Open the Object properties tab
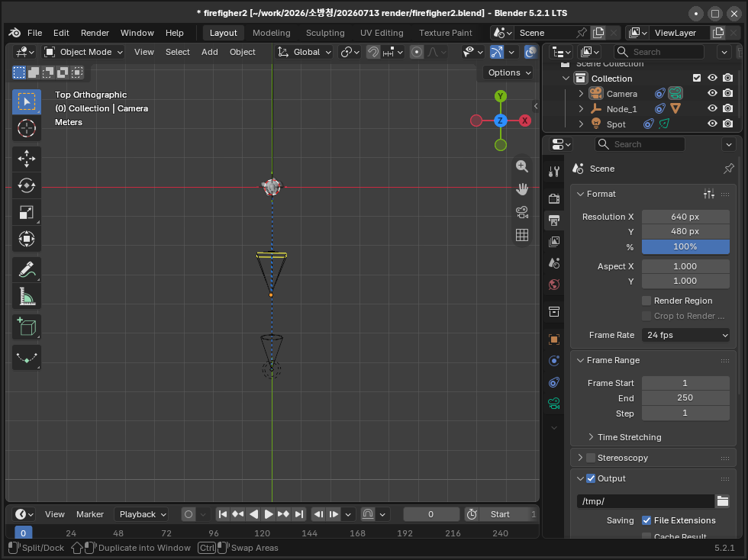This screenshot has height=560, width=748. (554, 340)
